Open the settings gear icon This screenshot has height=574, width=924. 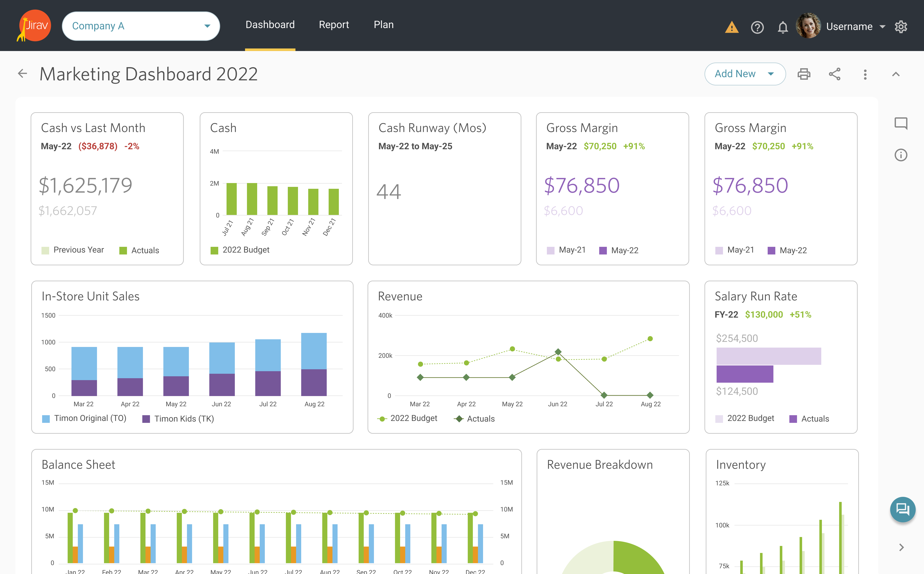coord(901,27)
